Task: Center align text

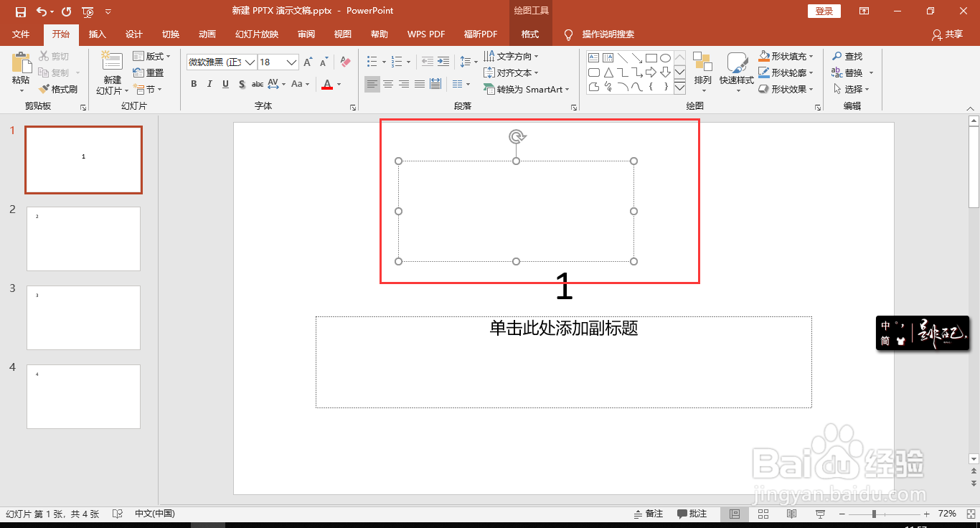Action: coord(388,85)
